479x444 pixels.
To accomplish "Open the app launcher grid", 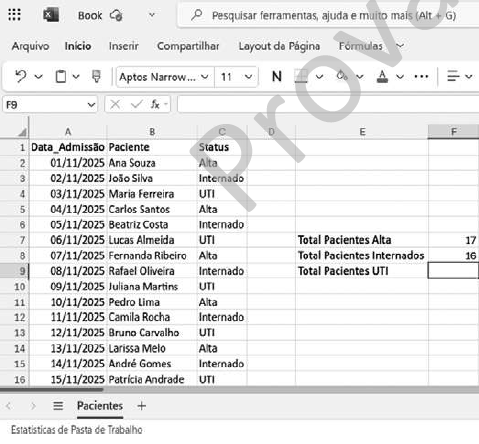I will pyautogui.click(x=14, y=15).
